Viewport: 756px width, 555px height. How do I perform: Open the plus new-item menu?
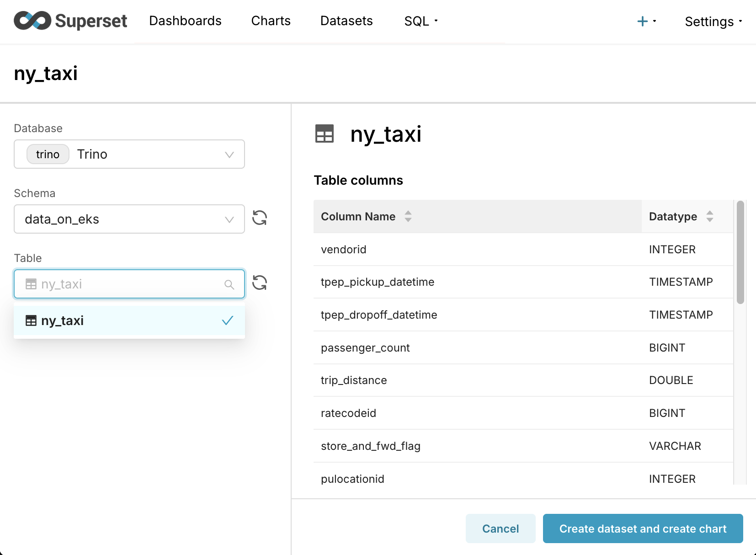click(x=646, y=21)
